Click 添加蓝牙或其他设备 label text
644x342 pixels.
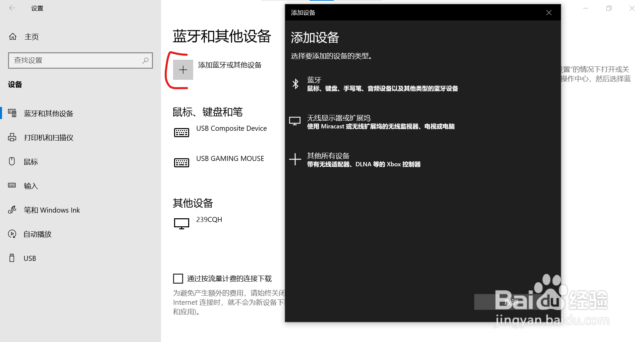[230, 65]
